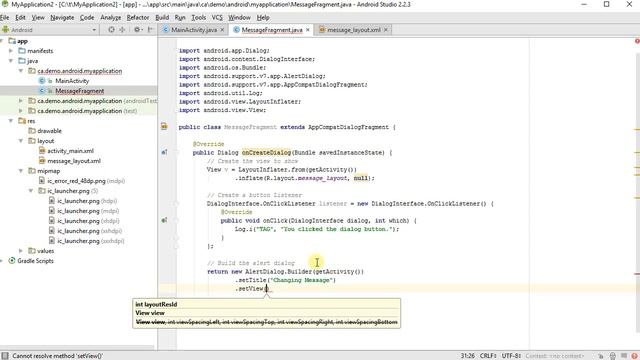Collapse the res folder
This screenshot has width=640, height=360.
(x=11, y=121)
